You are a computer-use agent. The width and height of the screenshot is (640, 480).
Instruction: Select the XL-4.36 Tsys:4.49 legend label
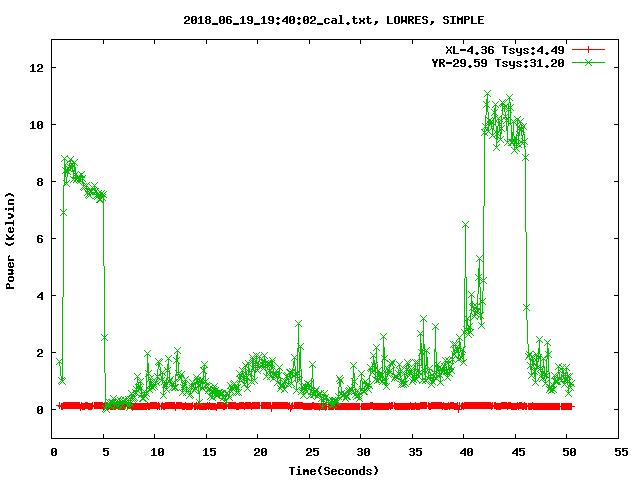(x=504, y=50)
